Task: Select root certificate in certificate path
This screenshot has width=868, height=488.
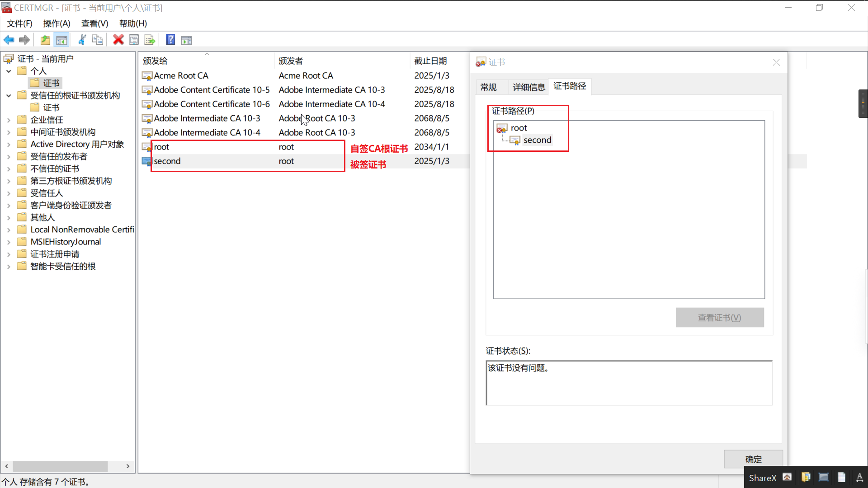Action: coord(519,127)
